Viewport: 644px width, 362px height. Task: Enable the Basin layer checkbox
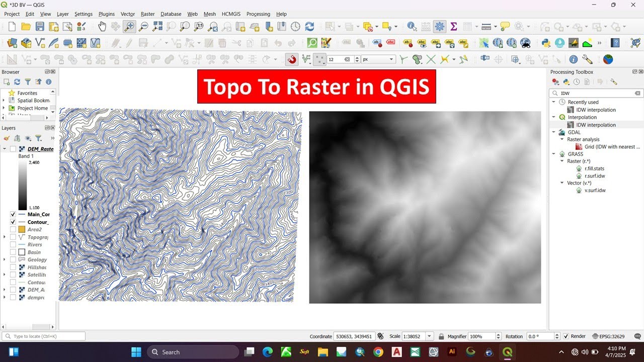click(x=13, y=252)
